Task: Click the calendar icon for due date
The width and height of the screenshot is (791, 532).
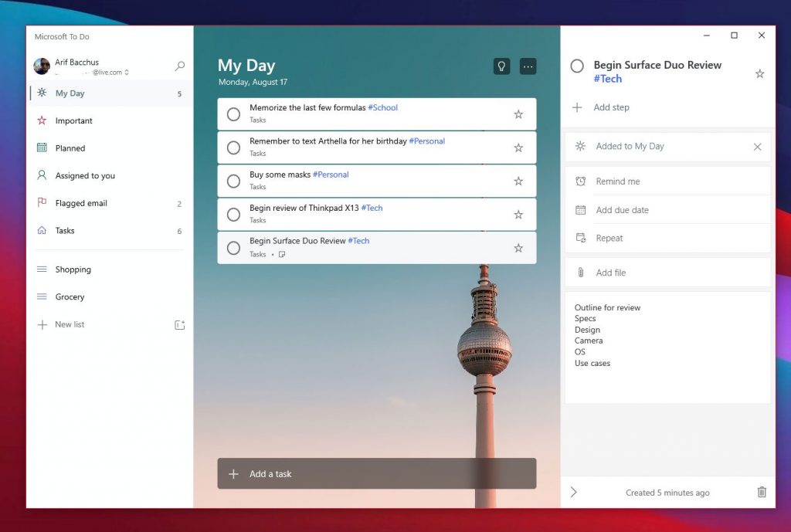Action: (581, 210)
